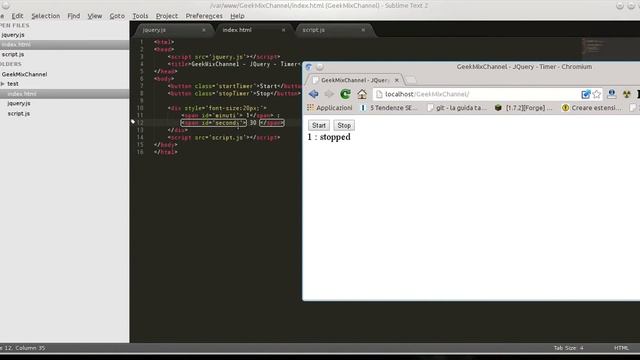Screen dimensions: 640x360
Task: Close the jquery.js editor tab
Action: tap(204, 30)
